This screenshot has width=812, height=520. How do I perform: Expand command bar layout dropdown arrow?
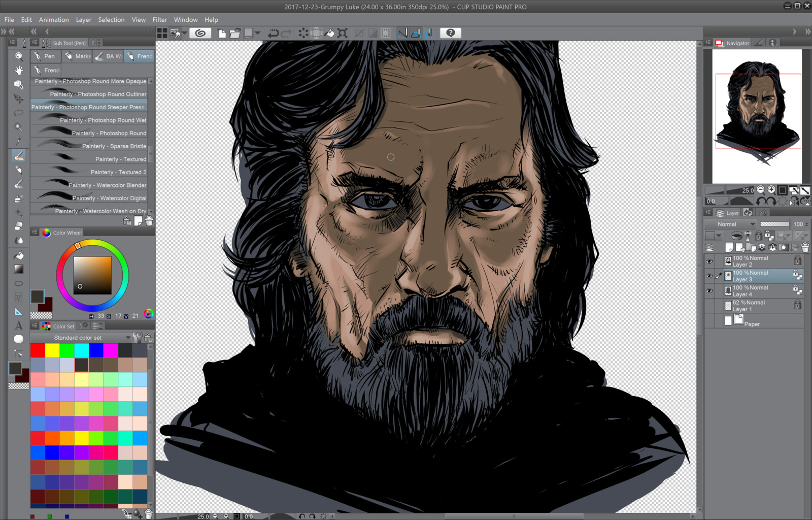(x=185, y=34)
